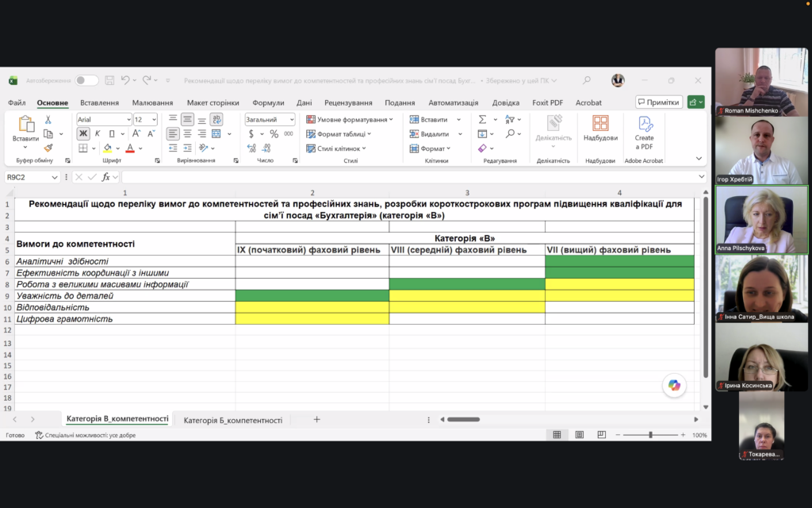
Task: Toggle align left
Action: click(x=173, y=133)
